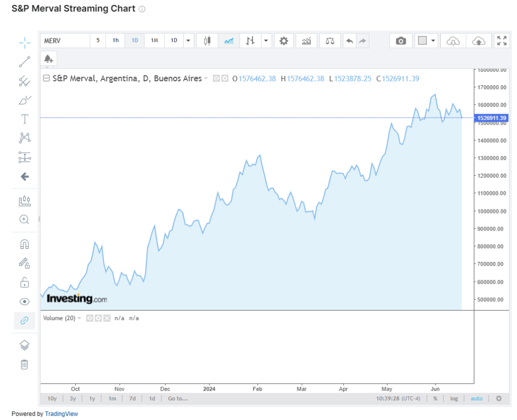Screen dimensions: 517x420
Task: Select the long position prediction tool
Action: 25,157
